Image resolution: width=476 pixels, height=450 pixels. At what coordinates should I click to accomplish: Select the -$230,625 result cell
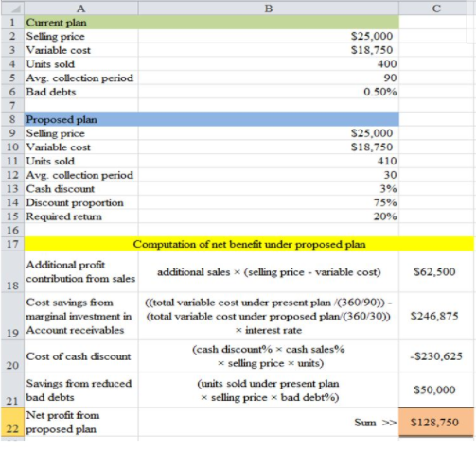436,356
